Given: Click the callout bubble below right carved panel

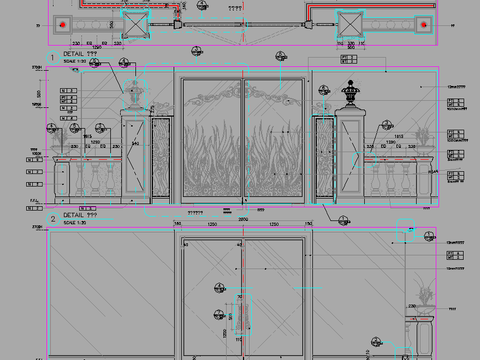Looking at the screenshot, I should (344, 220).
